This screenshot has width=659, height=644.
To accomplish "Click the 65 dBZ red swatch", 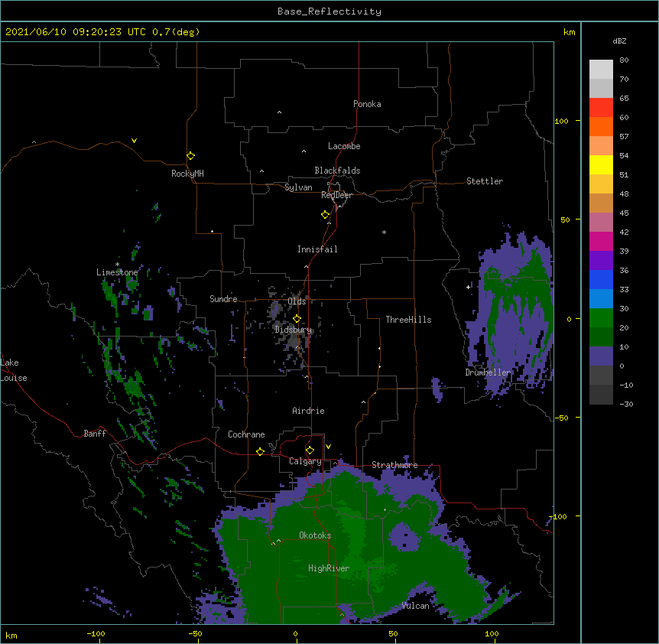I will 601,107.
